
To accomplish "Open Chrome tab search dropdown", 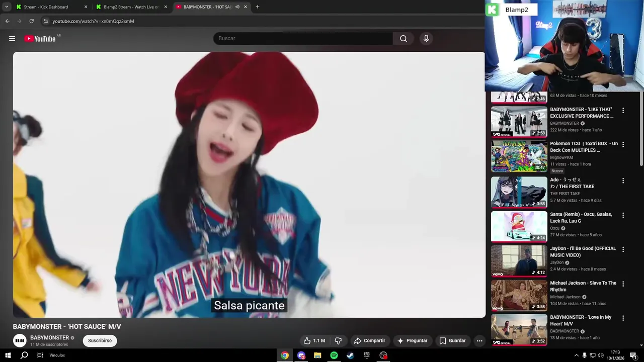I will click(x=7, y=7).
